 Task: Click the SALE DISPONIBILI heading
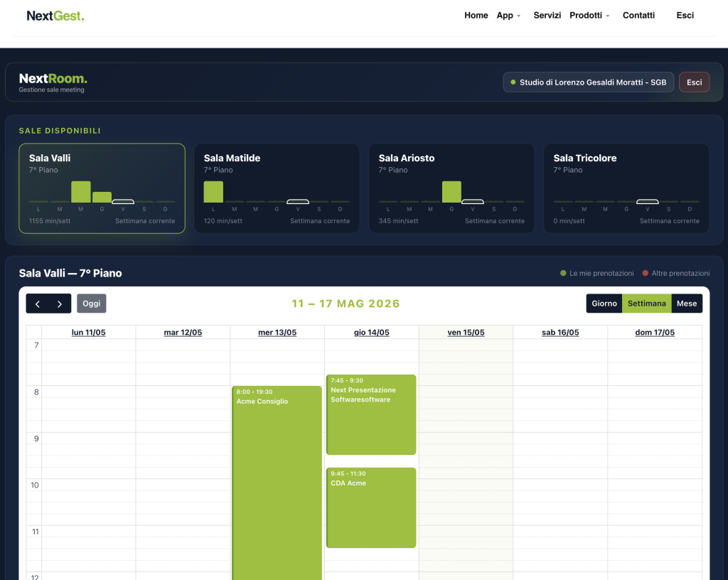(60, 131)
